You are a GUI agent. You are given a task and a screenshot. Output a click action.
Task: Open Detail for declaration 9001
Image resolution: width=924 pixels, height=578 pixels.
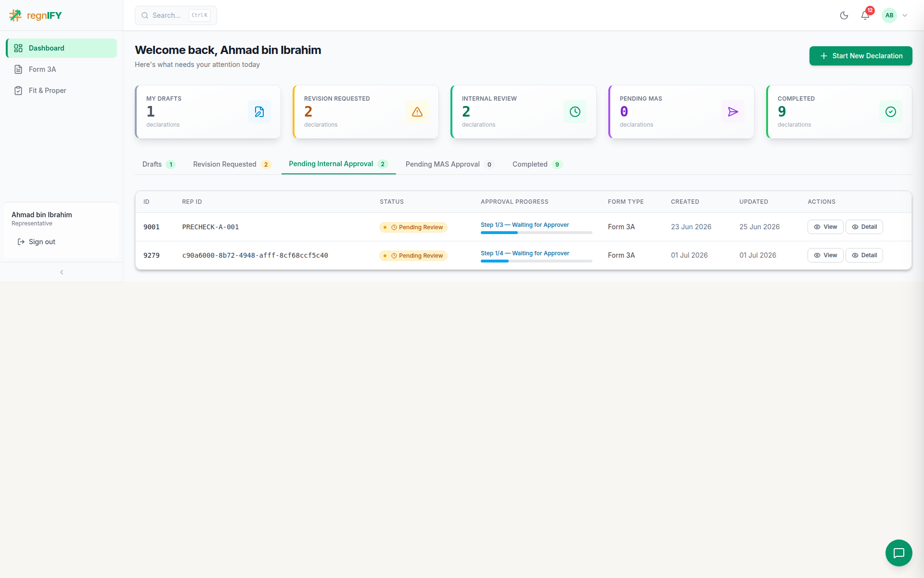click(x=864, y=227)
